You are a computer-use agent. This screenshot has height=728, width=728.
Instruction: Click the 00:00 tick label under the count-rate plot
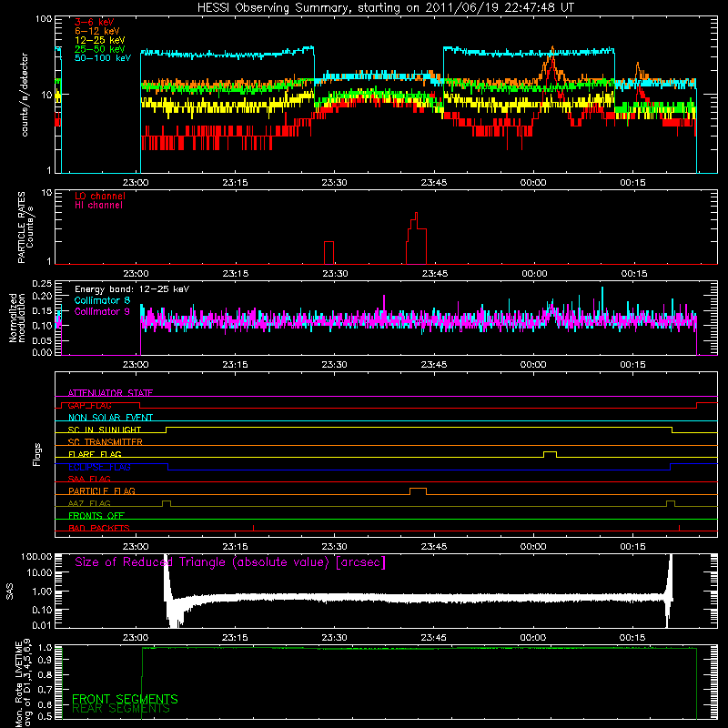coord(533,183)
